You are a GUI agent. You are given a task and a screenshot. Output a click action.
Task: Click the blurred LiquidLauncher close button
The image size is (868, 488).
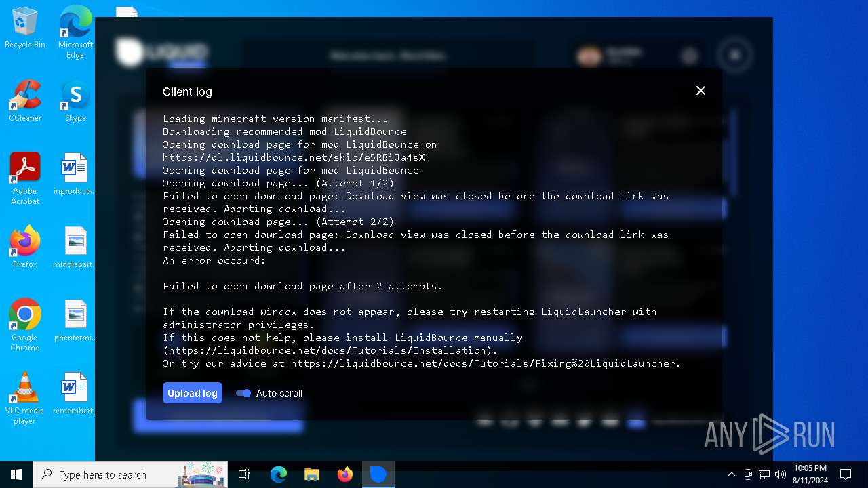coord(735,55)
